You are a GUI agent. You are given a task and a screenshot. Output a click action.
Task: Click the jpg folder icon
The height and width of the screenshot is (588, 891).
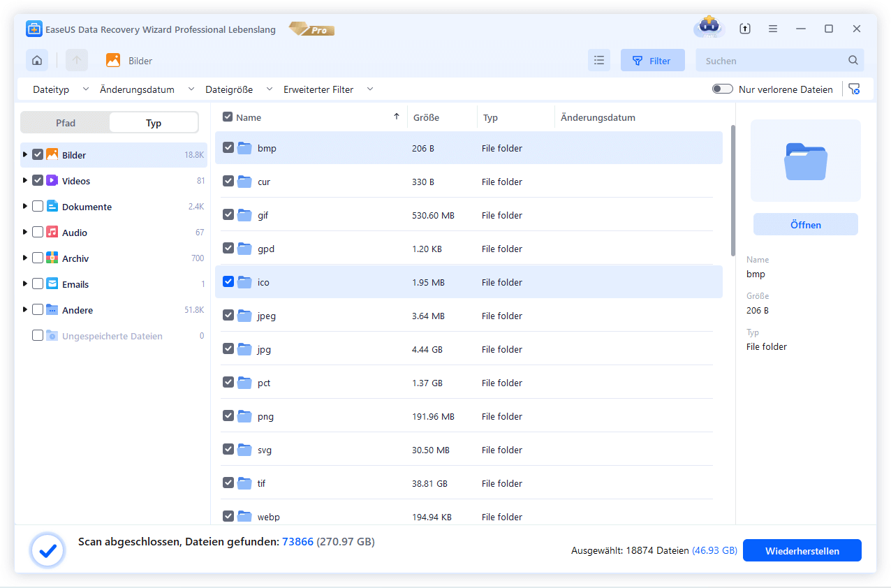[x=244, y=349]
